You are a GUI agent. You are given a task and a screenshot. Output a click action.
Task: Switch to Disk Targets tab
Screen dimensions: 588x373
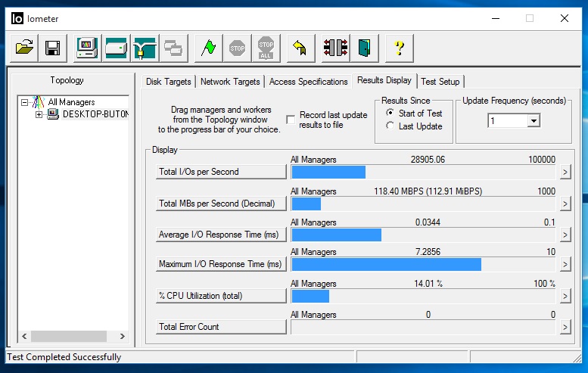[x=168, y=82]
